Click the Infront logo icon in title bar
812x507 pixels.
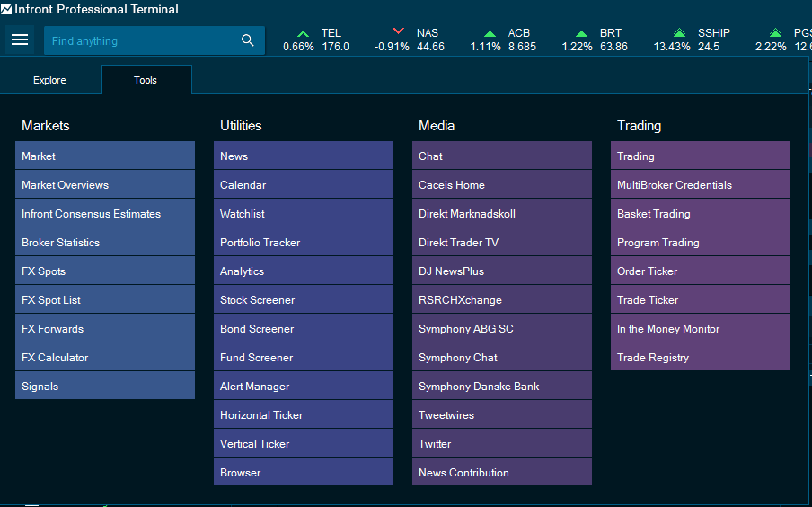[7, 9]
